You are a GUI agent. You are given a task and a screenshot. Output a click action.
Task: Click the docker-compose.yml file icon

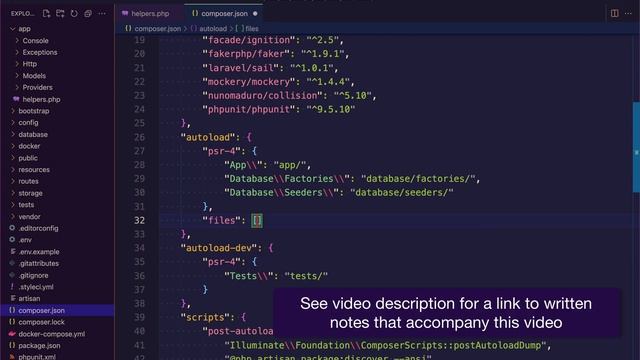point(12,334)
